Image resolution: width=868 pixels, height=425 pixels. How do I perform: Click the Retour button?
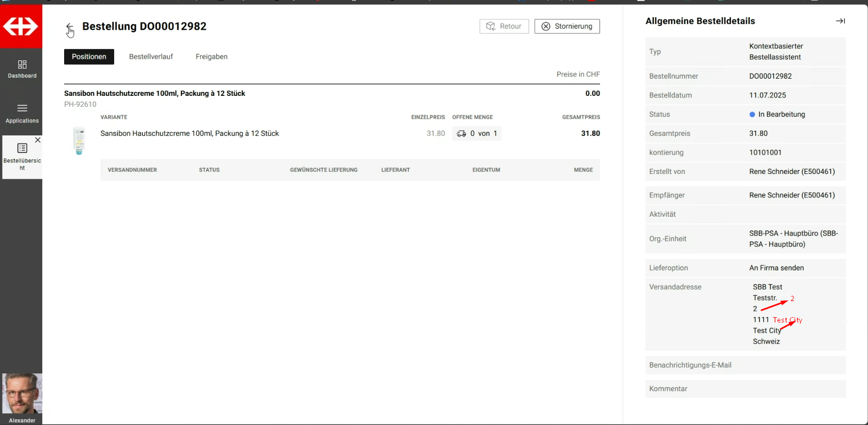pyautogui.click(x=504, y=27)
